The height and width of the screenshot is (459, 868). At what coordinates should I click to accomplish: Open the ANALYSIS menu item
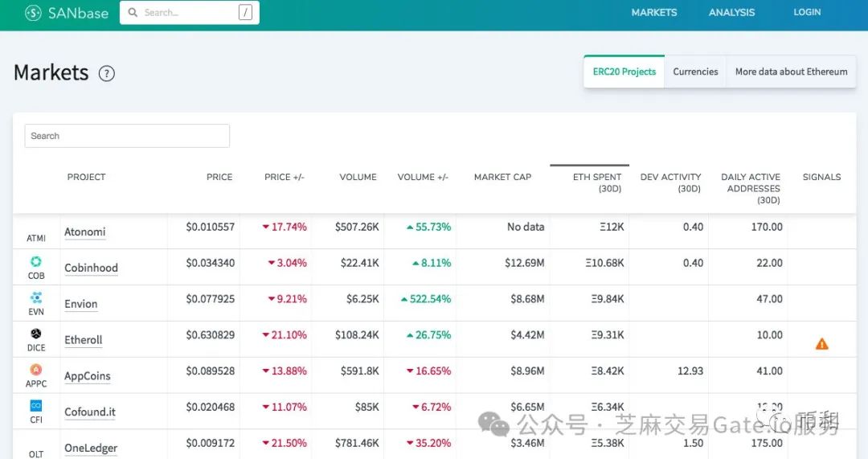click(x=731, y=13)
